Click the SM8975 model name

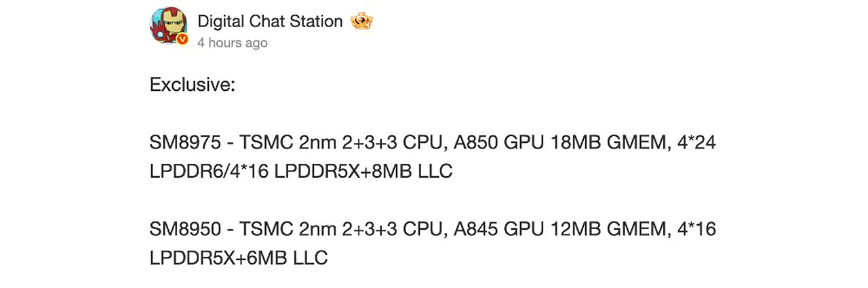pyautogui.click(x=184, y=143)
